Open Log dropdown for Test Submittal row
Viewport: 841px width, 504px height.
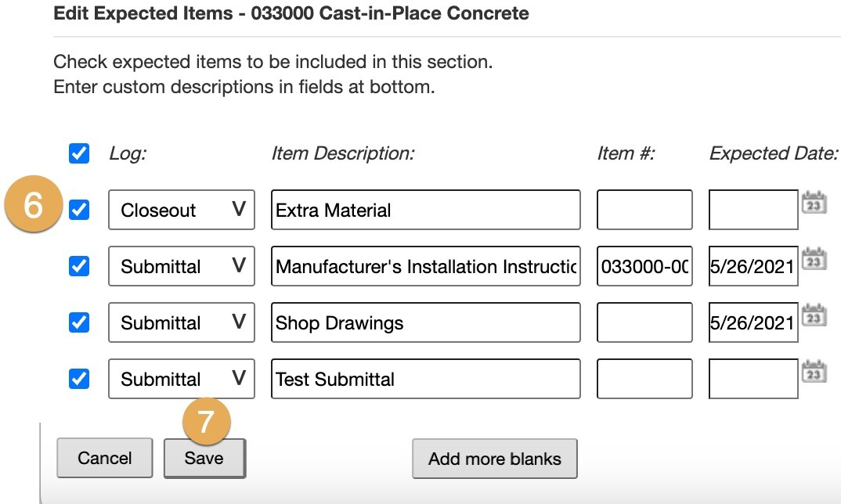point(182,379)
